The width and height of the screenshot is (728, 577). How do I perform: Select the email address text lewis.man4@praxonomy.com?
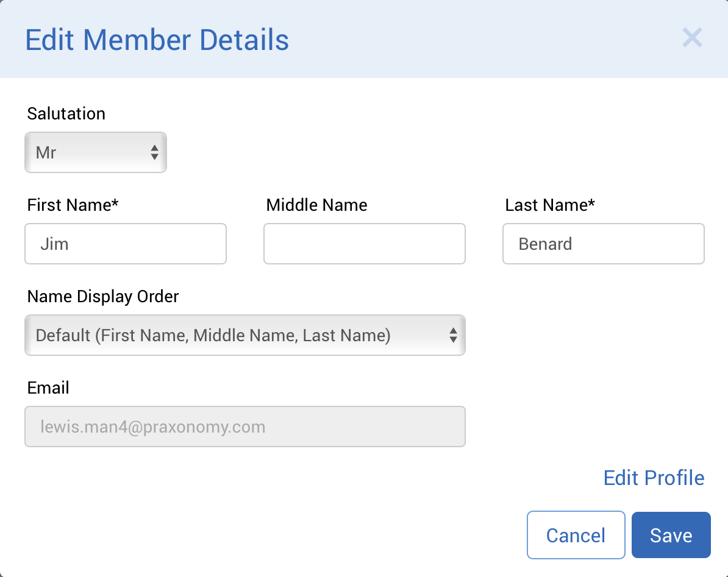pos(153,427)
